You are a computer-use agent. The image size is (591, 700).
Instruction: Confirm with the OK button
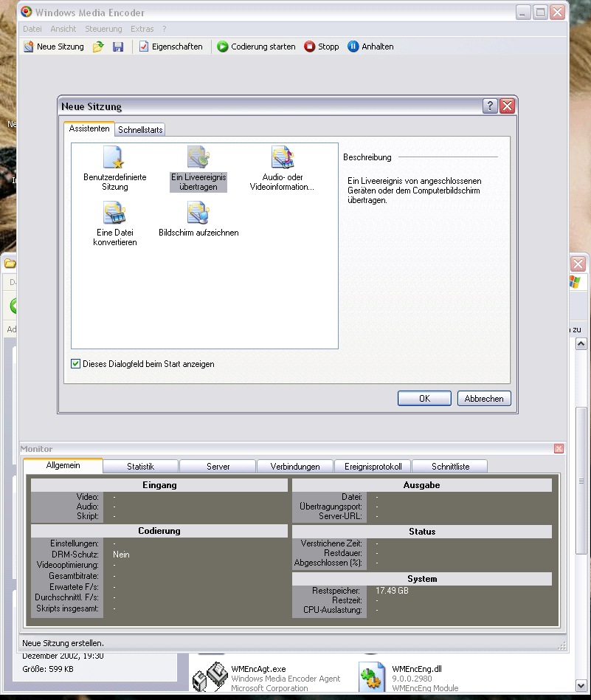(x=424, y=399)
